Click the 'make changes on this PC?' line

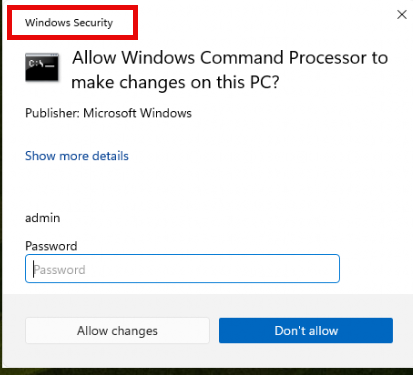click(x=175, y=82)
